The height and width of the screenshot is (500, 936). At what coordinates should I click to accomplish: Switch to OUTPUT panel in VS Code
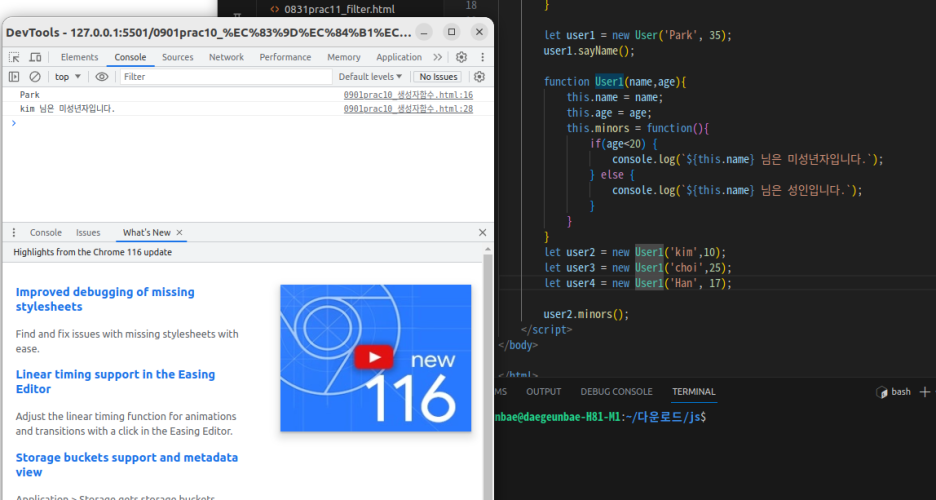click(x=543, y=392)
